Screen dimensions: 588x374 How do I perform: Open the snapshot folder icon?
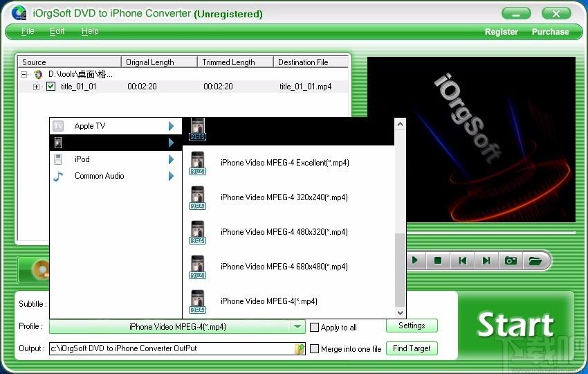[535, 260]
